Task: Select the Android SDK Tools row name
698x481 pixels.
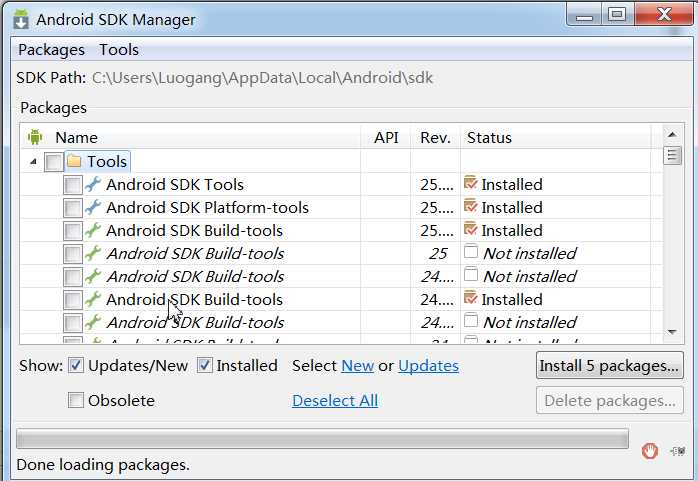Action: tap(175, 185)
